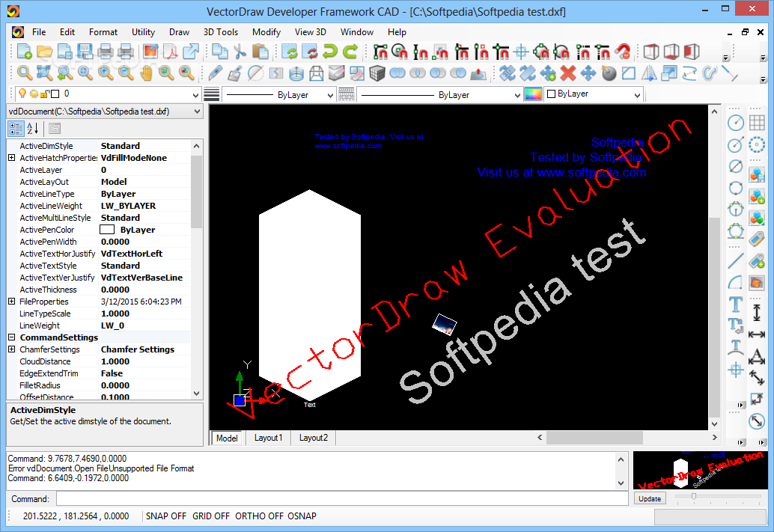Image resolution: width=774 pixels, height=532 pixels.
Task: Toggle the layer sun freeze icon
Action: pos(34,94)
